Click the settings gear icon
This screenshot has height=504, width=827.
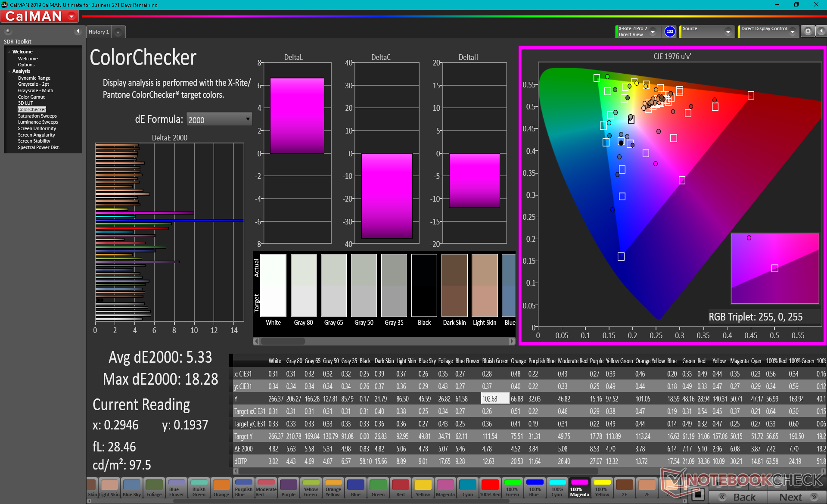tap(808, 31)
